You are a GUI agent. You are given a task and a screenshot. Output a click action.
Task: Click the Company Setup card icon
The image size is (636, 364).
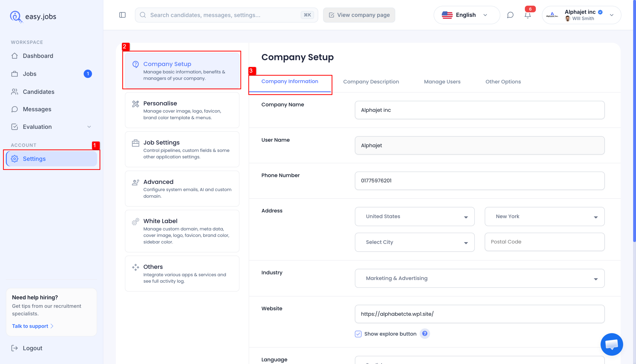coord(136,64)
